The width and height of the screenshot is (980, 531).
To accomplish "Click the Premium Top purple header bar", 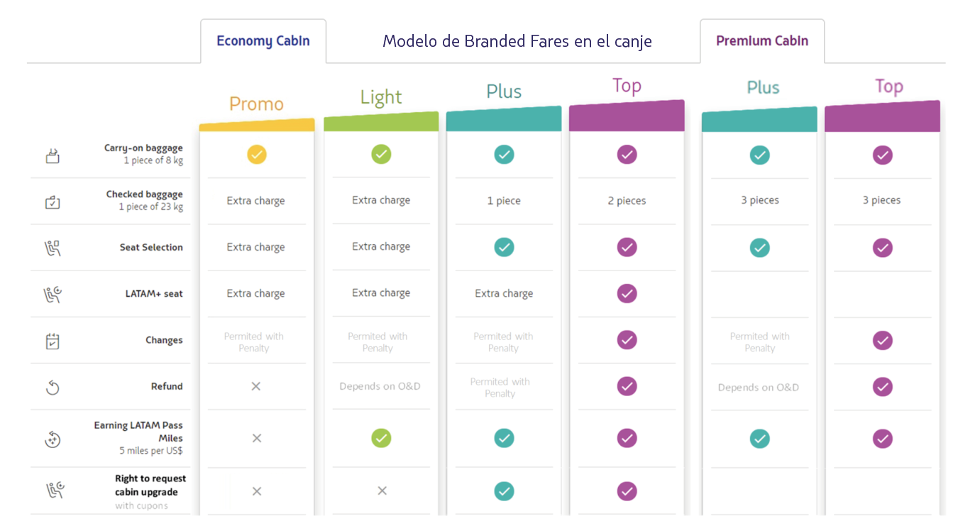I will click(x=882, y=117).
